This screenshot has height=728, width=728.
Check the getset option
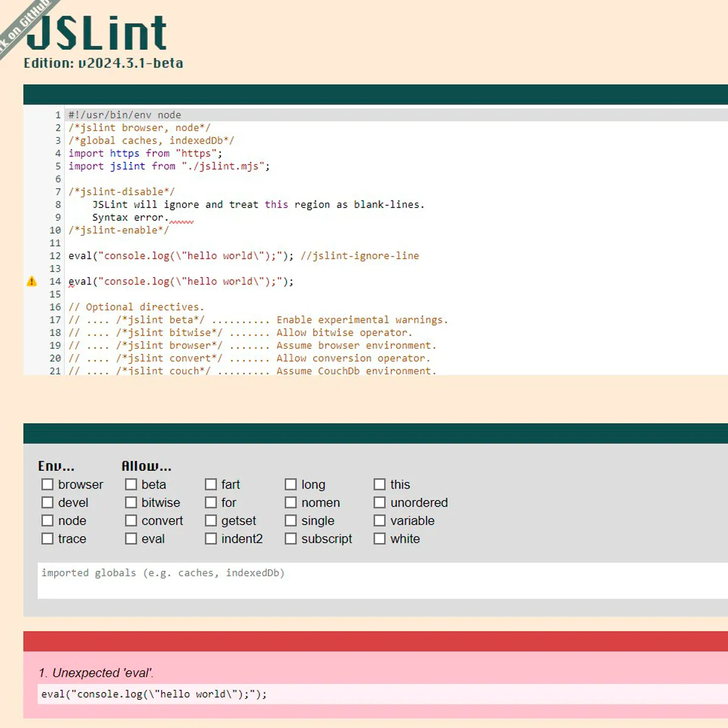pos(211,521)
